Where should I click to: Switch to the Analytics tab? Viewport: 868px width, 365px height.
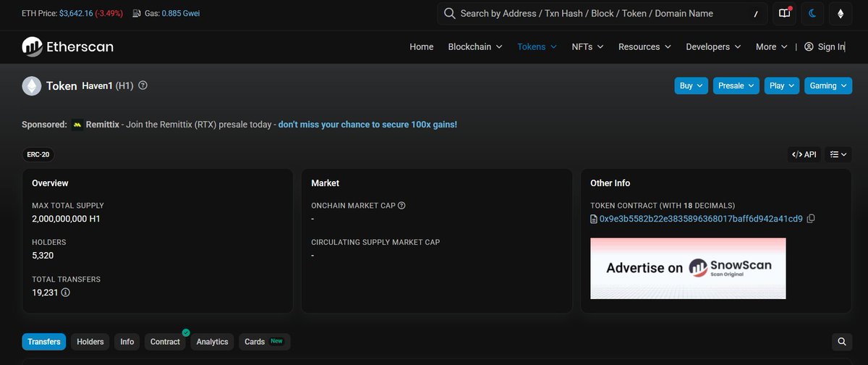pyautogui.click(x=212, y=342)
